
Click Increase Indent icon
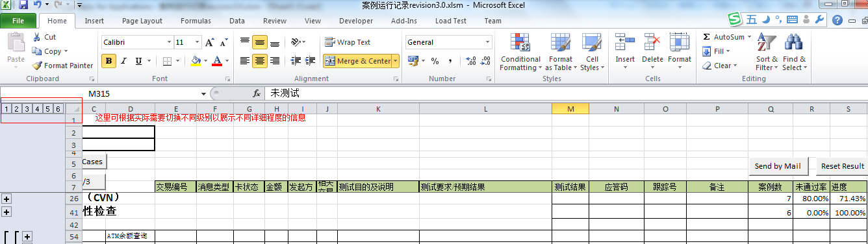(311, 61)
